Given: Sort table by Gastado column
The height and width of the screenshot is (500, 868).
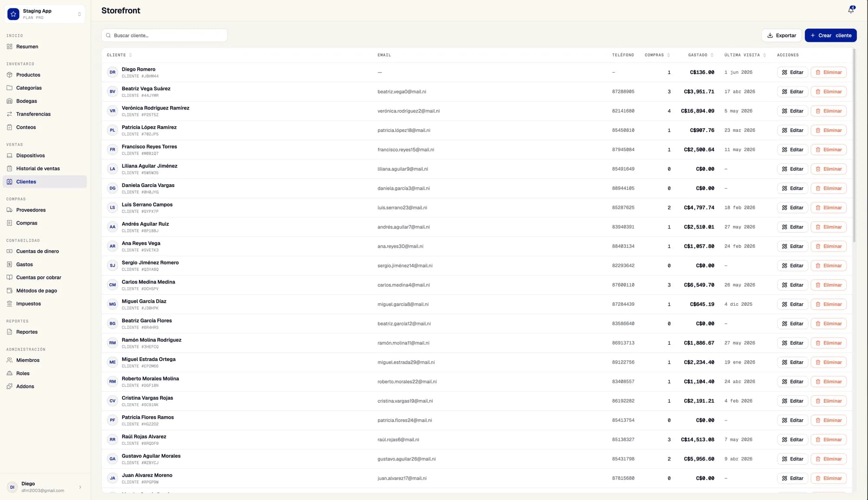Looking at the screenshot, I should pyautogui.click(x=700, y=55).
